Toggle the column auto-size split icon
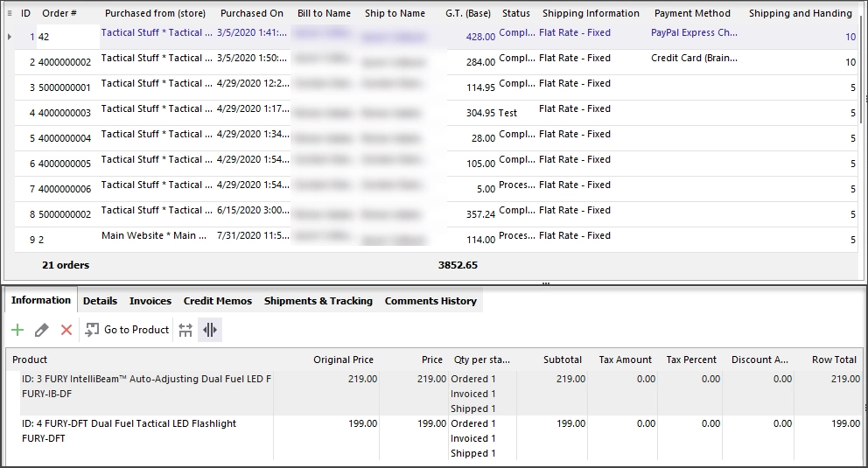Viewport: 868px width, 468px height. pyautogui.click(x=210, y=331)
